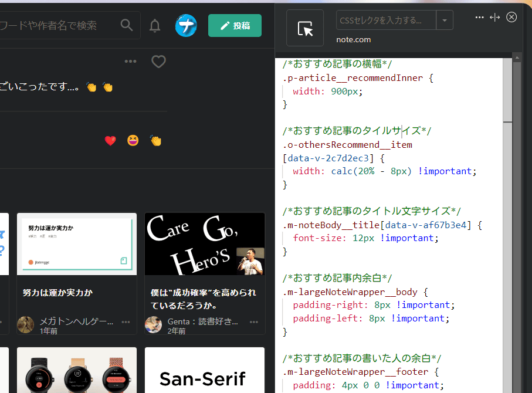Toggle the editor panel side position
The width and height of the screenshot is (532, 393).
click(x=494, y=18)
